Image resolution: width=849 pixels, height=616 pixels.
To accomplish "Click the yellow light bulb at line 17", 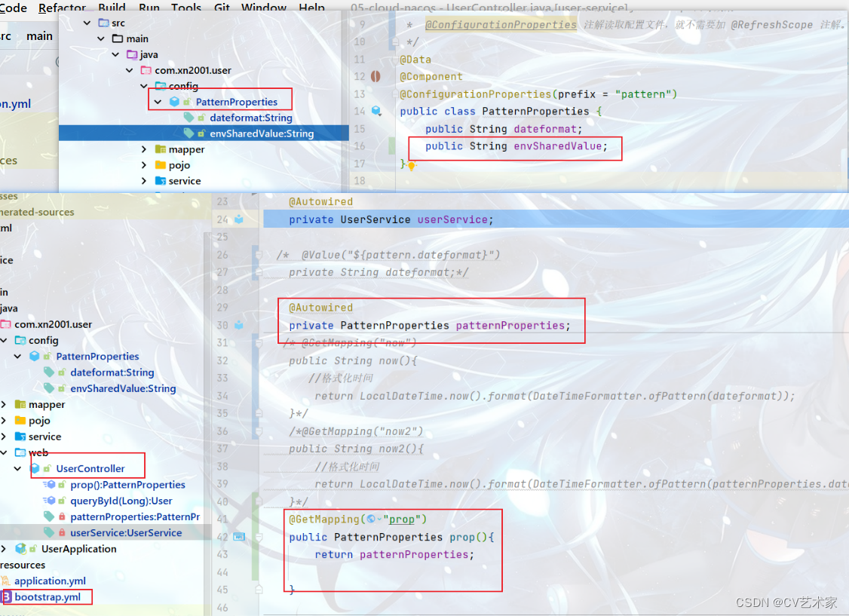I will tap(412, 166).
